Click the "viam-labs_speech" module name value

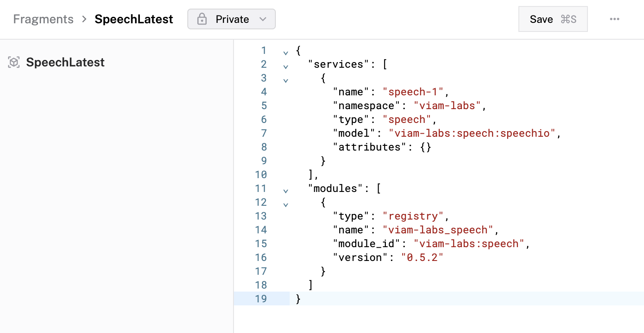pos(441,230)
